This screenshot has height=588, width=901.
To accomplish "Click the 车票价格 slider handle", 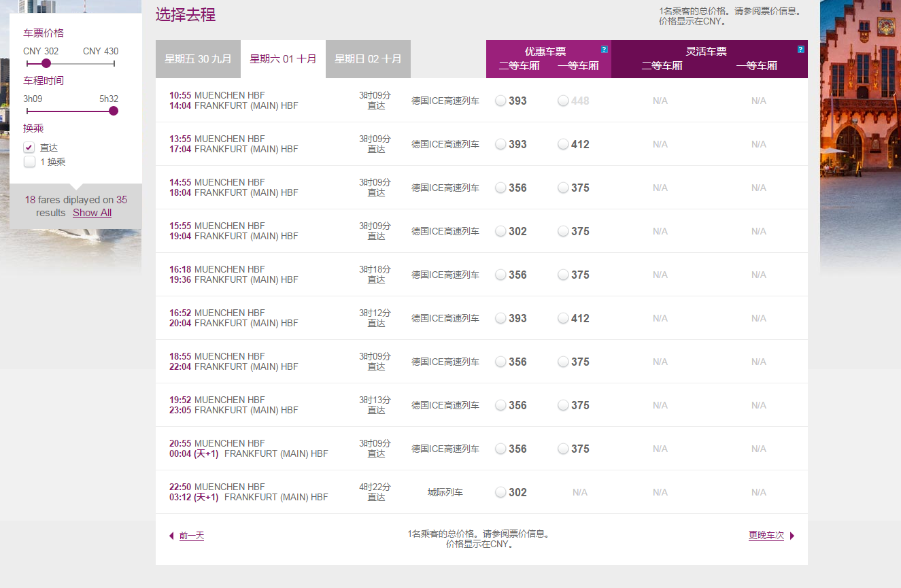I will click(46, 63).
